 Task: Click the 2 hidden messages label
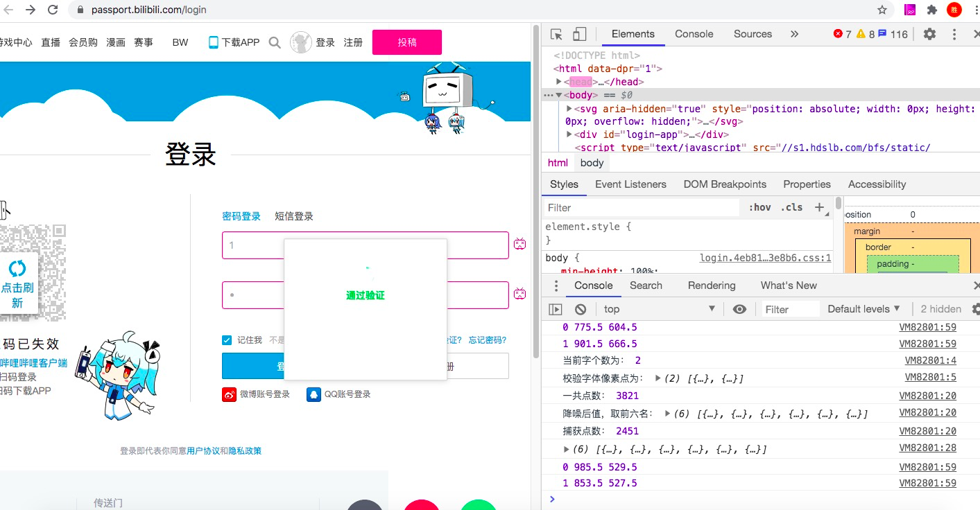pyautogui.click(x=940, y=309)
